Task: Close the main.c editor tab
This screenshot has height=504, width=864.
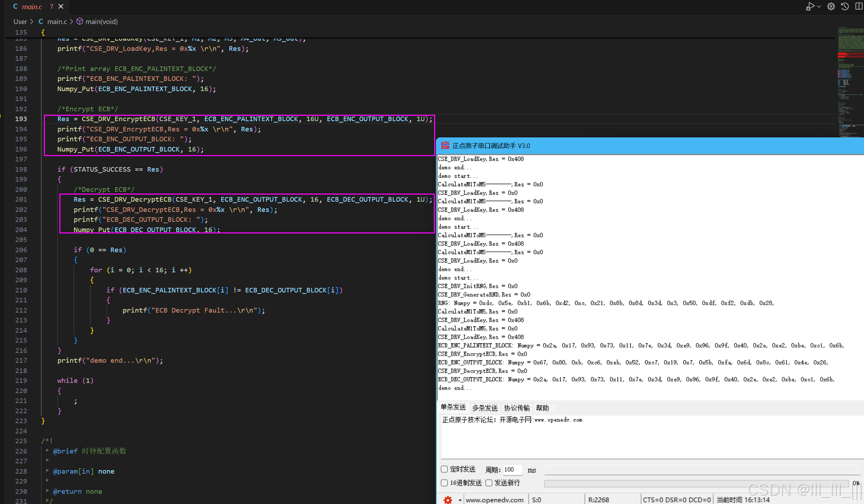Action: coord(61,6)
